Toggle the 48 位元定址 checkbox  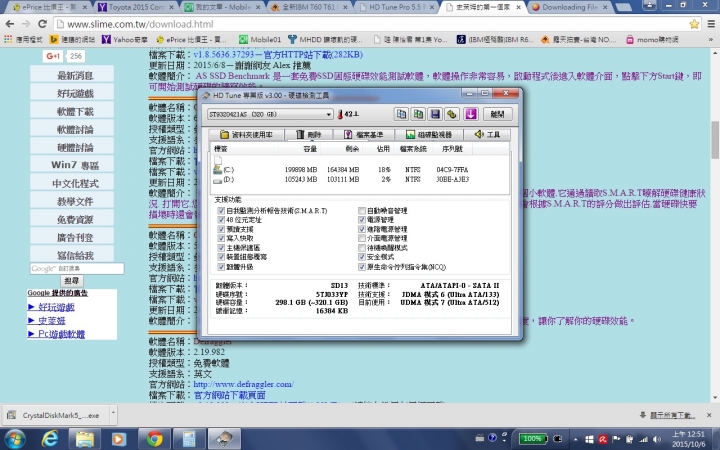click(221, 220)
